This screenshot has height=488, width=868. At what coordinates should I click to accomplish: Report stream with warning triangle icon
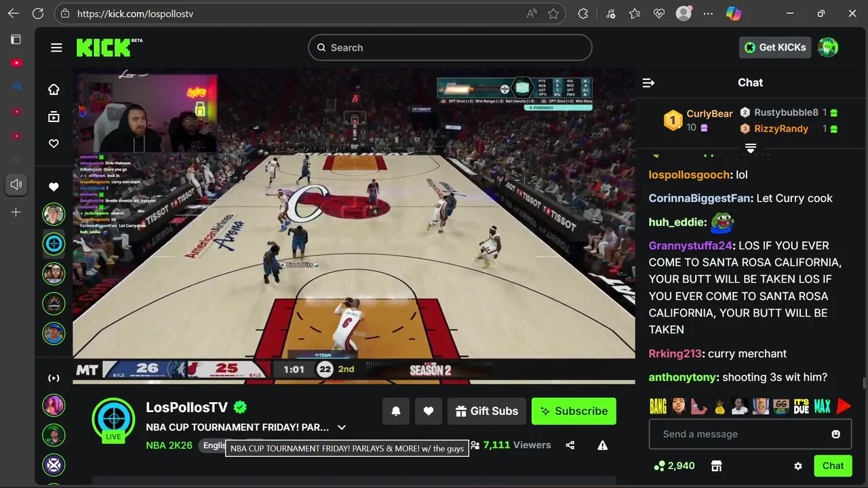pyautogui.click(x=602, y=445)
